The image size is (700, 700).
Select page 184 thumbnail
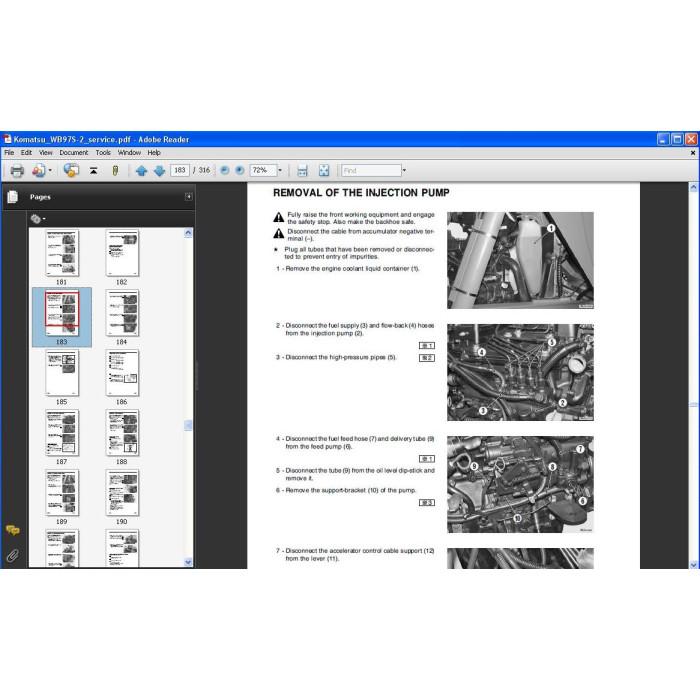[x=122, y=313]
